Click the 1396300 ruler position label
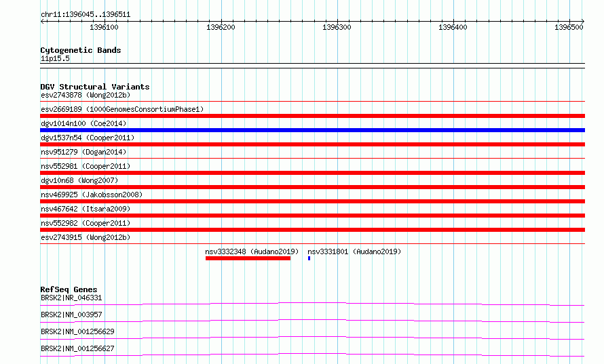 click(x=337, y=27)
